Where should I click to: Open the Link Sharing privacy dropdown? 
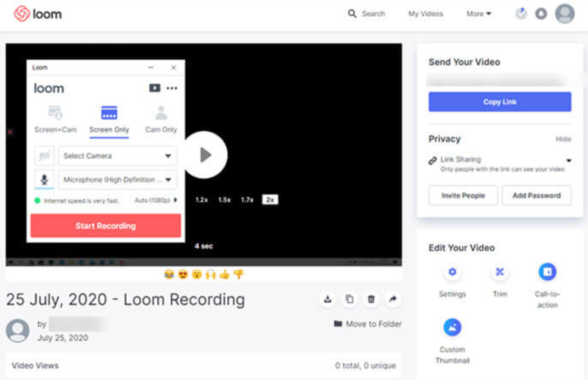click(x=568, y=160)
